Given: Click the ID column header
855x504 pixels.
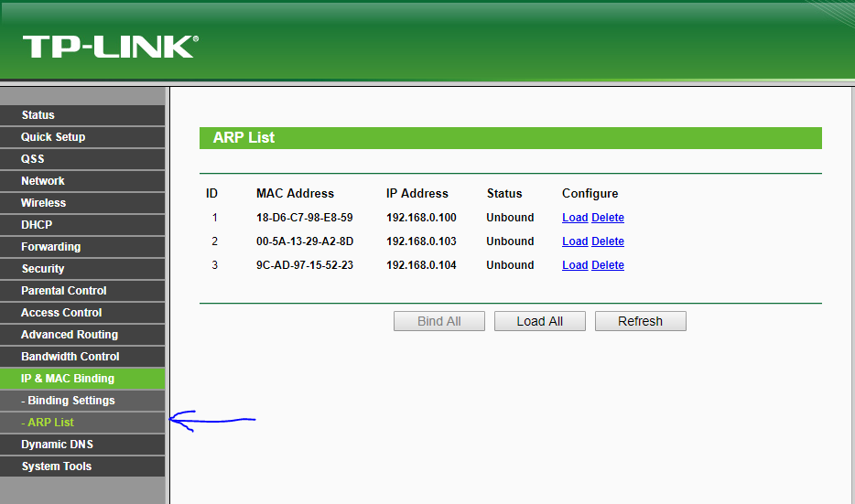Looking at the screenshot, I should click(211, 193).
